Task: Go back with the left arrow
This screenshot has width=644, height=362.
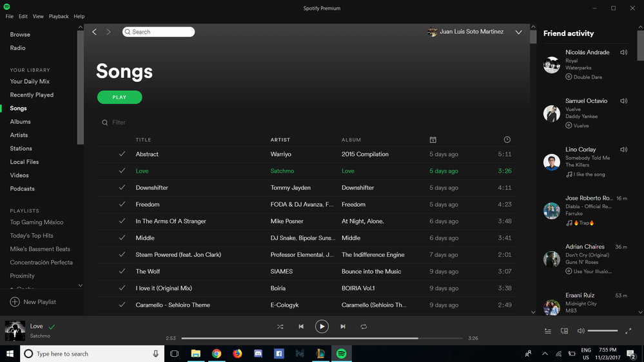Action: point(95,32)
